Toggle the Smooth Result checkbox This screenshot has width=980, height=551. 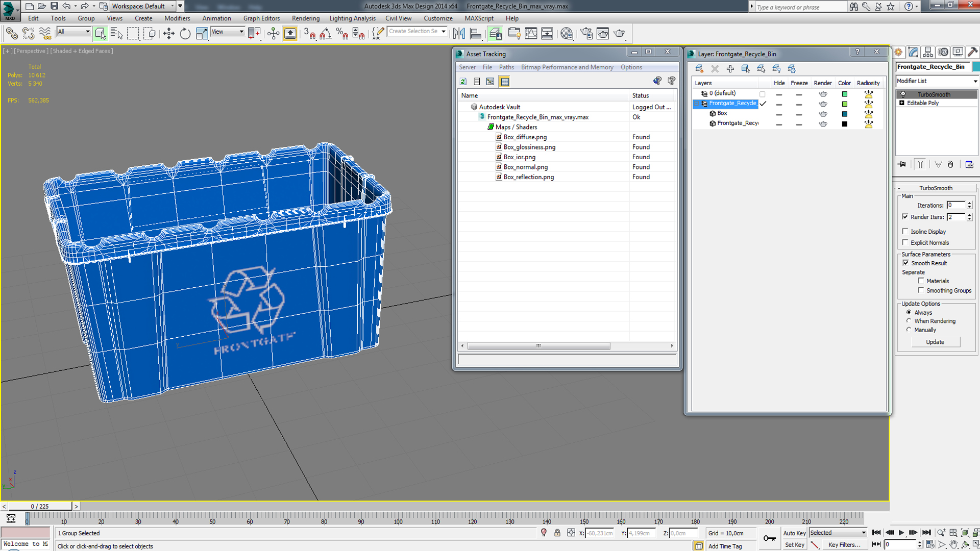click(x=906, y=263)
